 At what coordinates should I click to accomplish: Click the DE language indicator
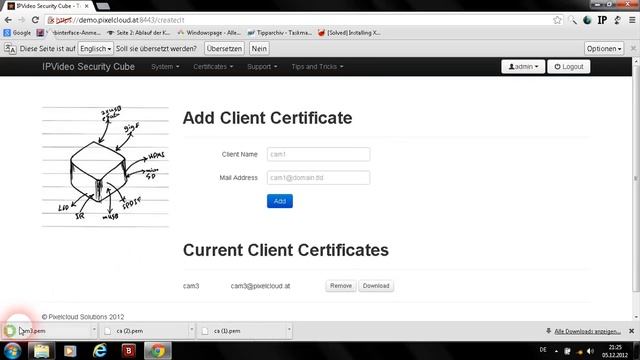[543, 350]
